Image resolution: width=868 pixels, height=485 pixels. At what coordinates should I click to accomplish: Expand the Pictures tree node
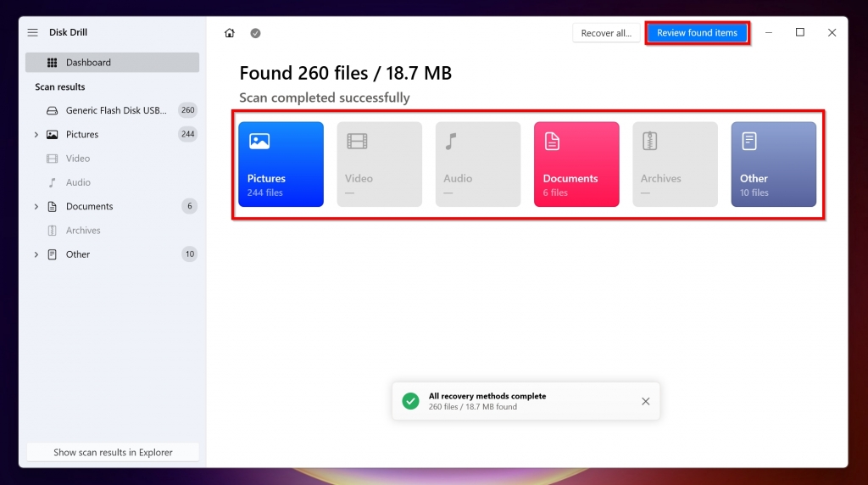click(x=36, y=135)
